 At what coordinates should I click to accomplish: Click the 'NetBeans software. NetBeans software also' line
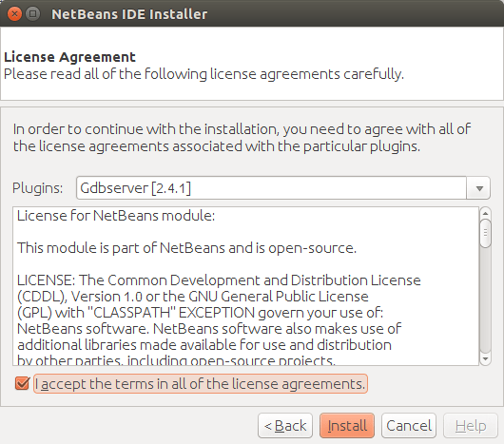tap(209, 329)
